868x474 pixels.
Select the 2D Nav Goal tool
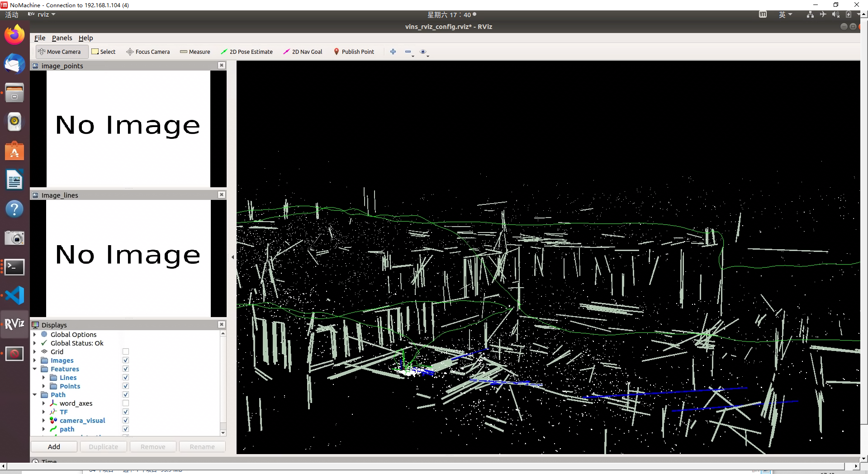(303, 52)
